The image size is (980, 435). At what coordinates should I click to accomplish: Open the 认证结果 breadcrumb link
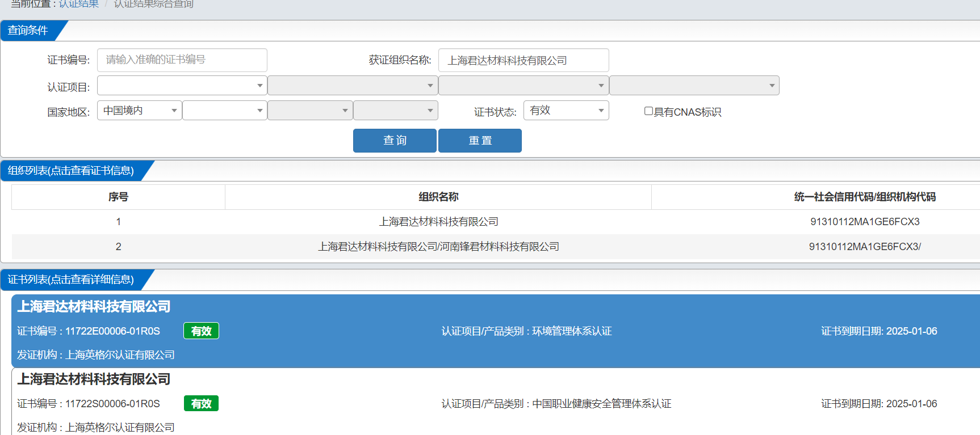click(79, 3)
